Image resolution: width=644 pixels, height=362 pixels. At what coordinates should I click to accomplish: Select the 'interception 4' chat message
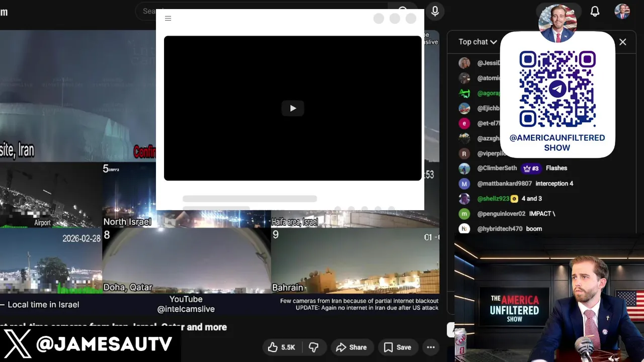point(554,184)
